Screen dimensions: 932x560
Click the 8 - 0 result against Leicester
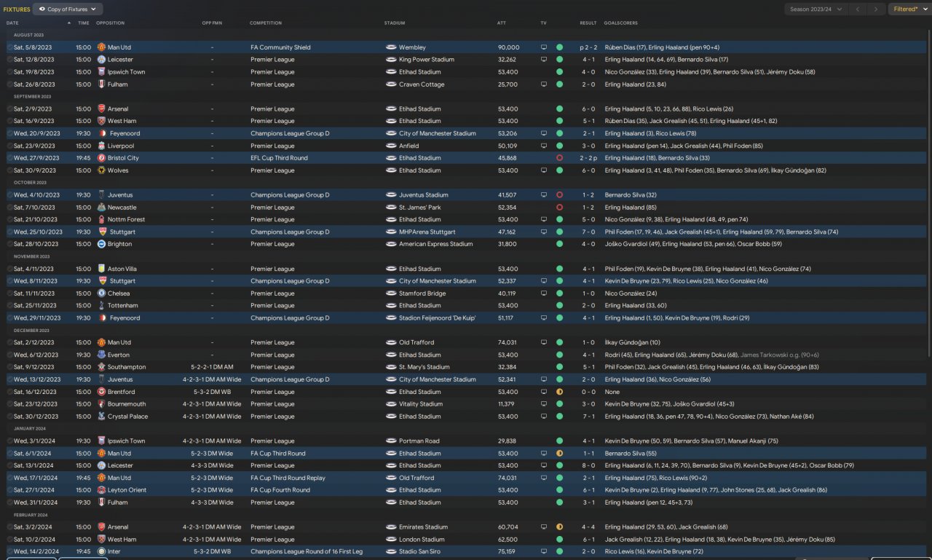[x=588, y=465]
